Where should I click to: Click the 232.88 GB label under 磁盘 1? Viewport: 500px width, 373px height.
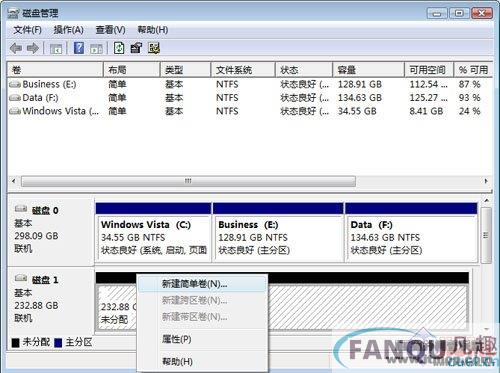36,305
